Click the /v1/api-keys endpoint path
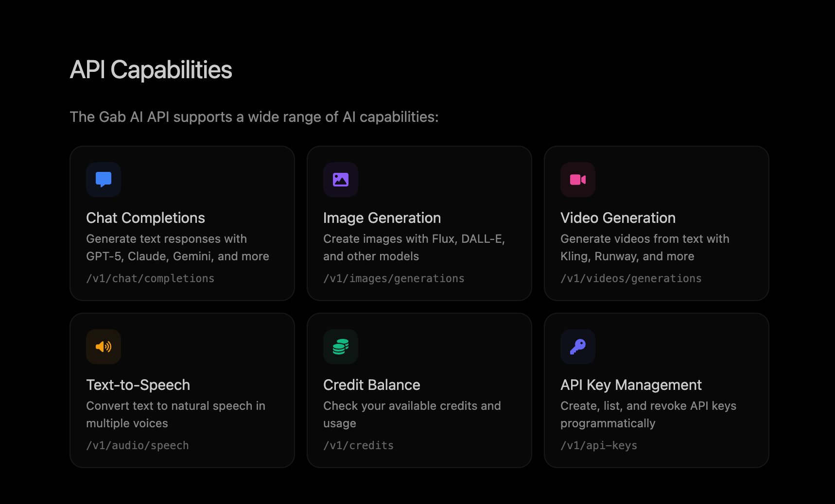Screen dimensions: 835x504 599,446
